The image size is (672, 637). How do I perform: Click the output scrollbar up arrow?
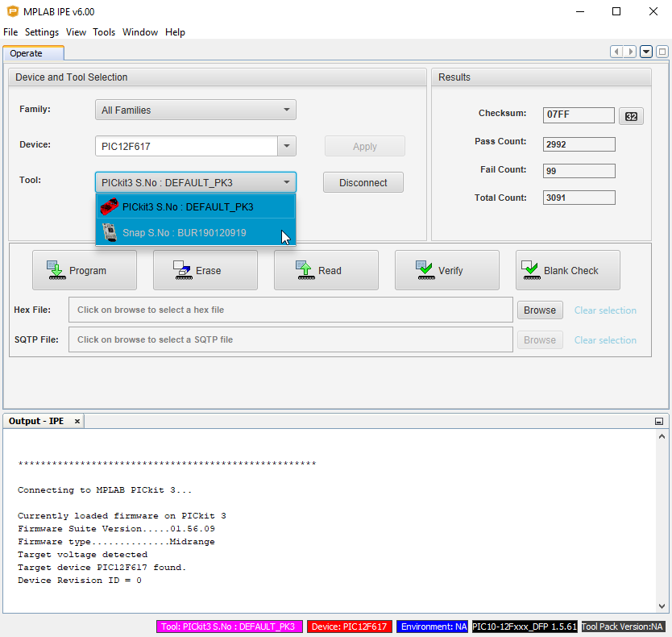coord(662,437)
